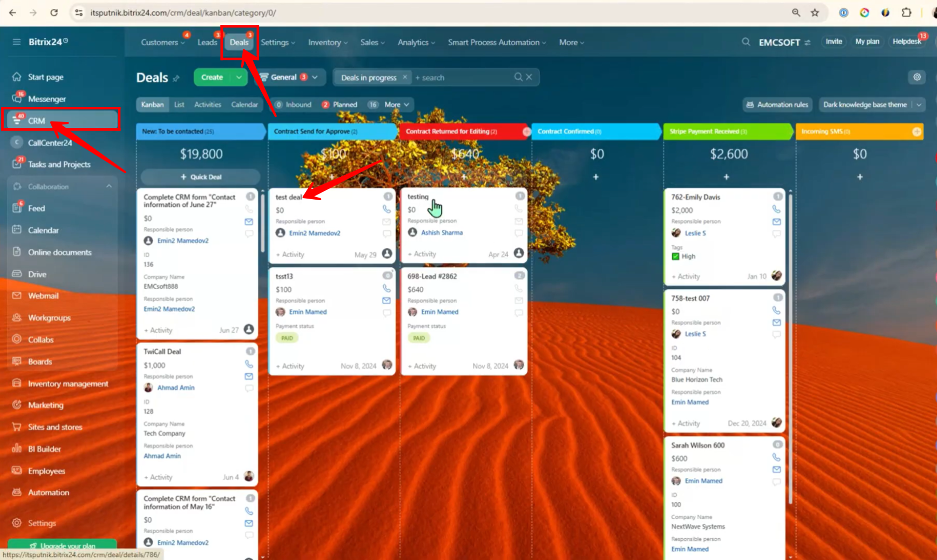Viewport: 937px width, 560px height.
Task: Click the green Create button
Action: [212, 77]
